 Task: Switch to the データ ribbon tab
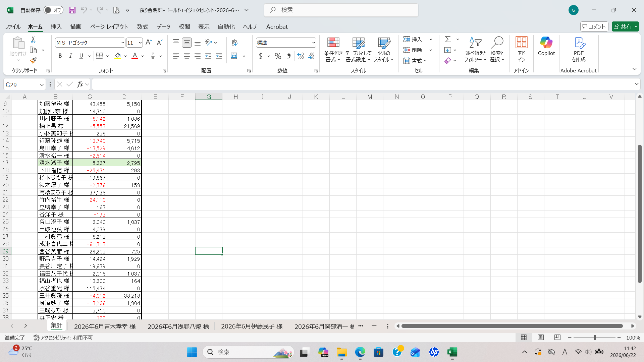(x=164, y=27)
